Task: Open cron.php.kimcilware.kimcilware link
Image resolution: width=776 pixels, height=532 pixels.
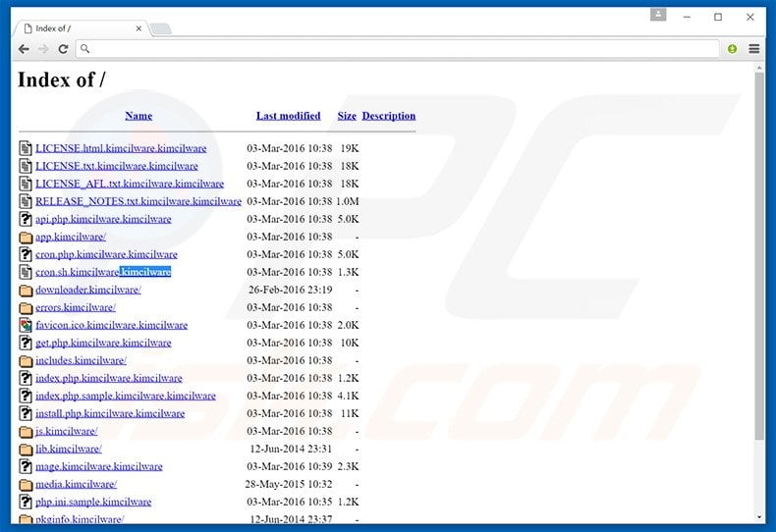Action: [x=106, y=254]
